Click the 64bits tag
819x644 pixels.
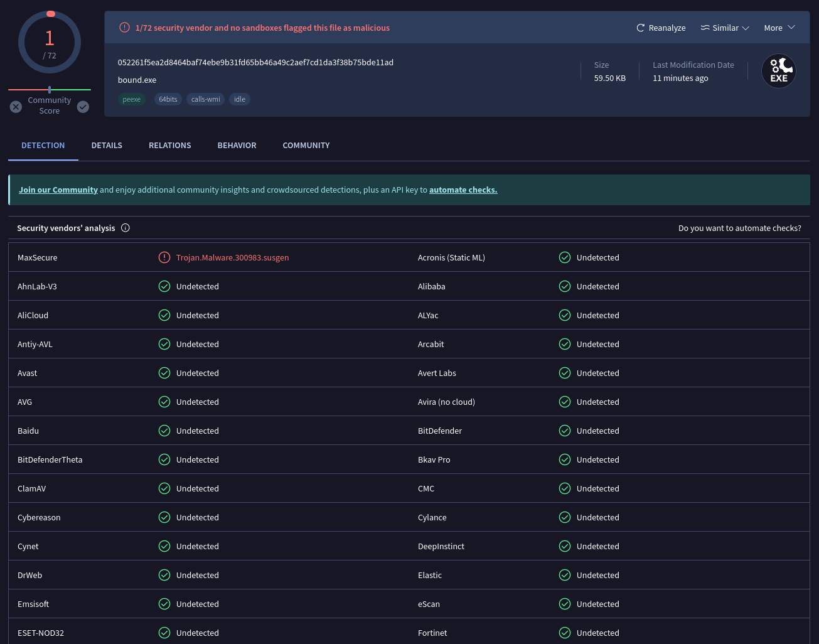coord(168,99)
